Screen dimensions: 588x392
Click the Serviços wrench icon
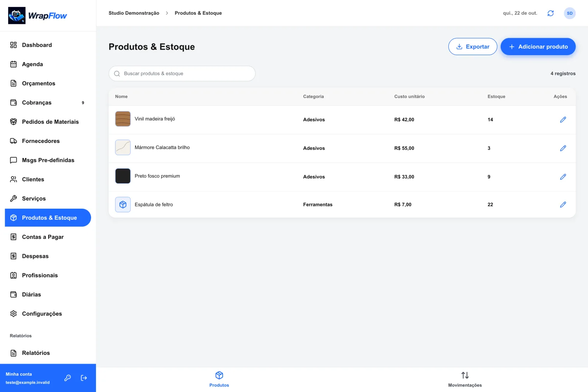[14, 198]
